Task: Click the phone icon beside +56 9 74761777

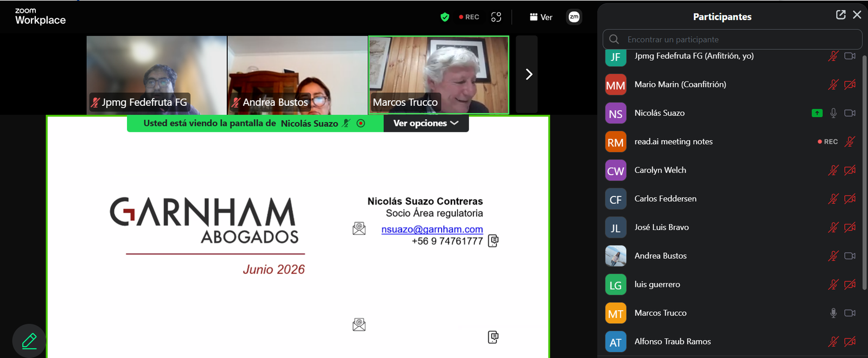Action: click(x=493, y=241)
